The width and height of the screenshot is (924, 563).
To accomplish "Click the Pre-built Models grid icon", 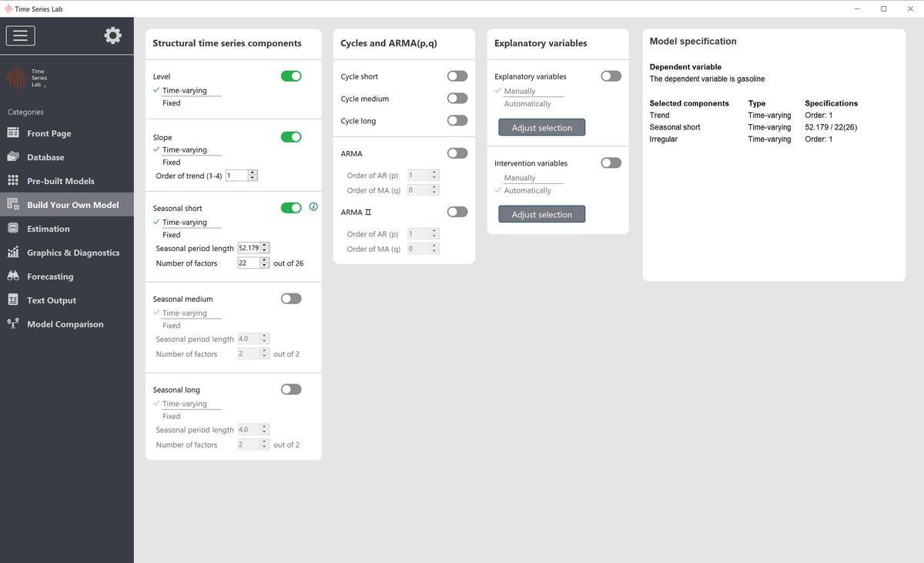I will pyautogui.click(x=13, y=181).
